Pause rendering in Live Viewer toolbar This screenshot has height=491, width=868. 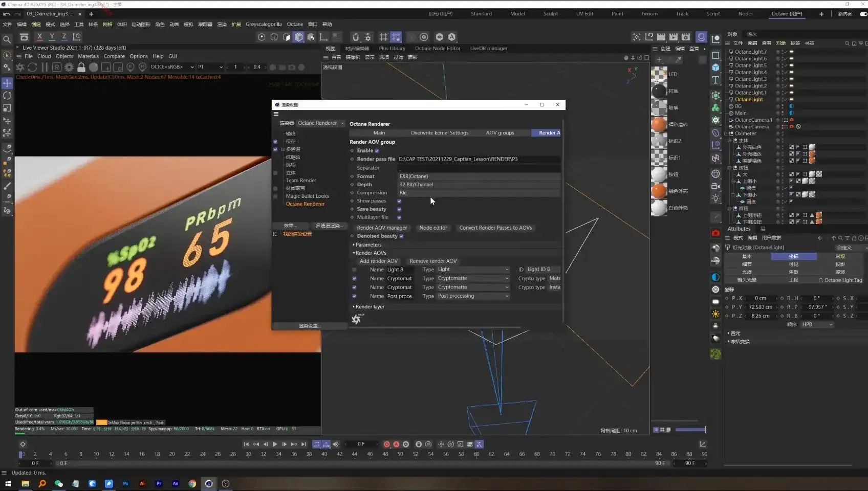tap(45, 67)
